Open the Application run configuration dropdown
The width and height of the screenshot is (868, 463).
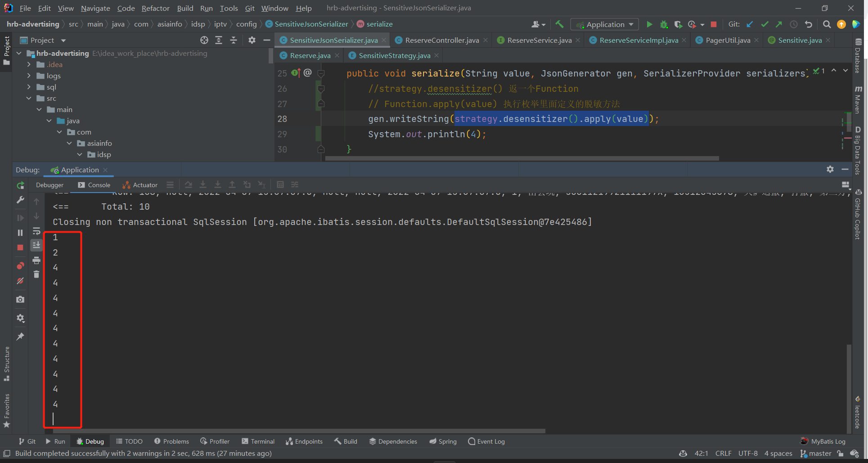point(604,24)
